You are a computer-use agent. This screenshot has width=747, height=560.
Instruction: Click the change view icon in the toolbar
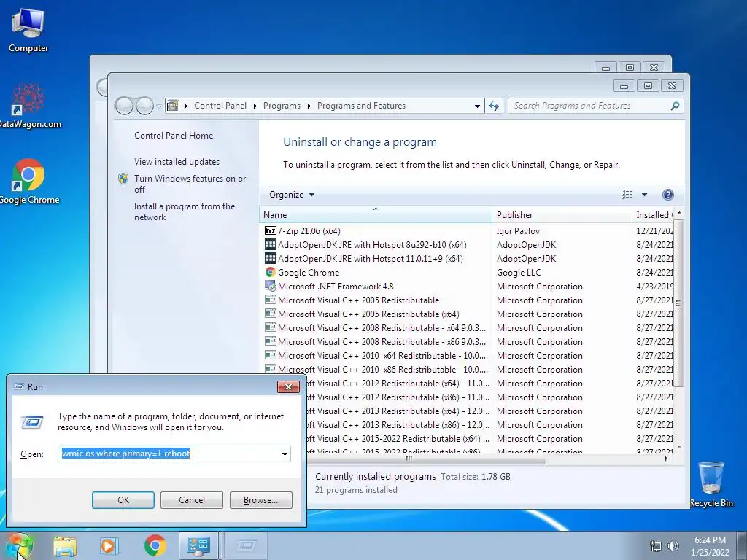627,194
